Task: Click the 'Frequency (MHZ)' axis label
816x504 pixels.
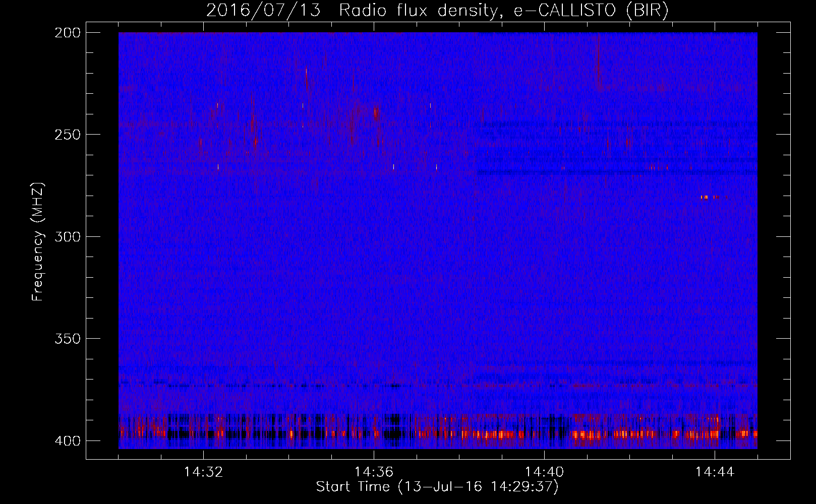Action: point(38,241)
